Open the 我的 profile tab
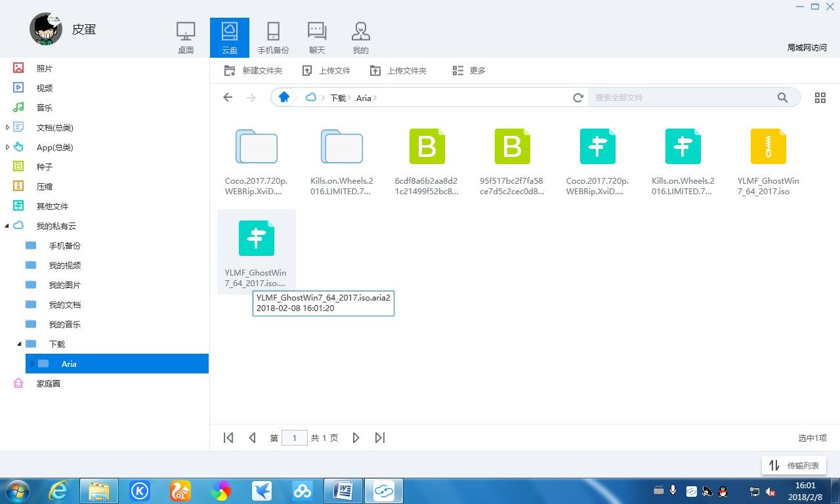This screenshot has height=504, width=840. (x=361, y=38)
